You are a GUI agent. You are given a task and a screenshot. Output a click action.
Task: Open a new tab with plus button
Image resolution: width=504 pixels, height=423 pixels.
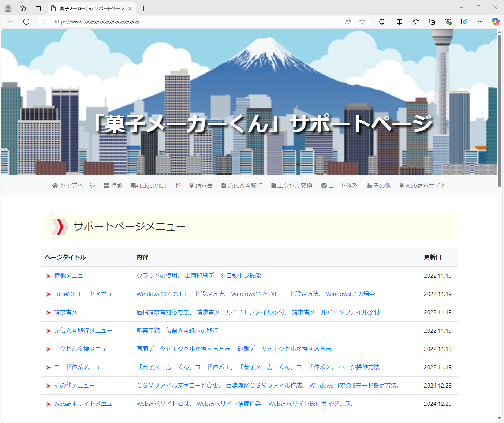point(143,8)
